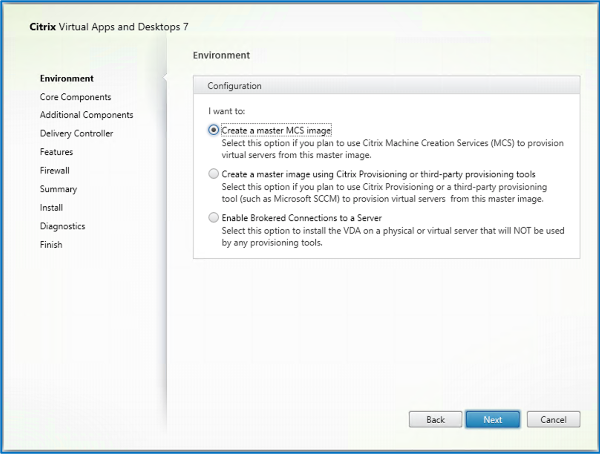Click text 'virtual servers from this master image.'

click(x=297, y=155)
